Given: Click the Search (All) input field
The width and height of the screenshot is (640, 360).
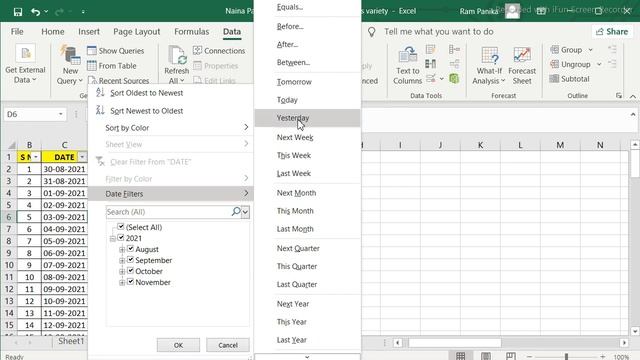Looking at the screenshot, I should pos(169,212).
